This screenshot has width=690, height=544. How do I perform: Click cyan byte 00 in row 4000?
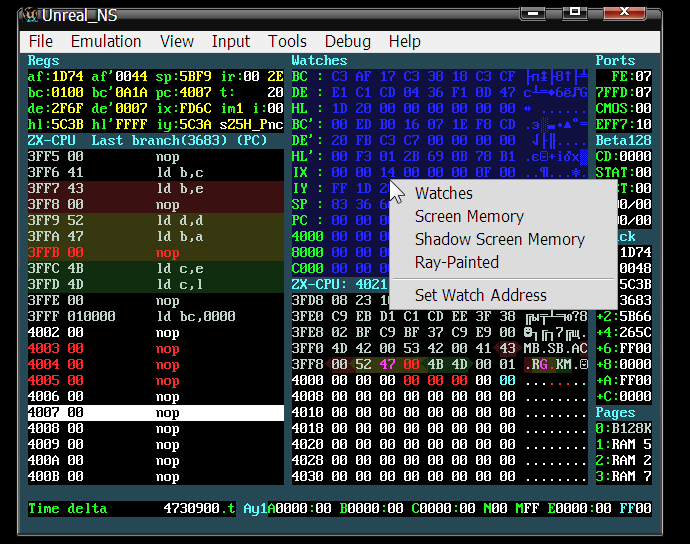tap(507, 380)
